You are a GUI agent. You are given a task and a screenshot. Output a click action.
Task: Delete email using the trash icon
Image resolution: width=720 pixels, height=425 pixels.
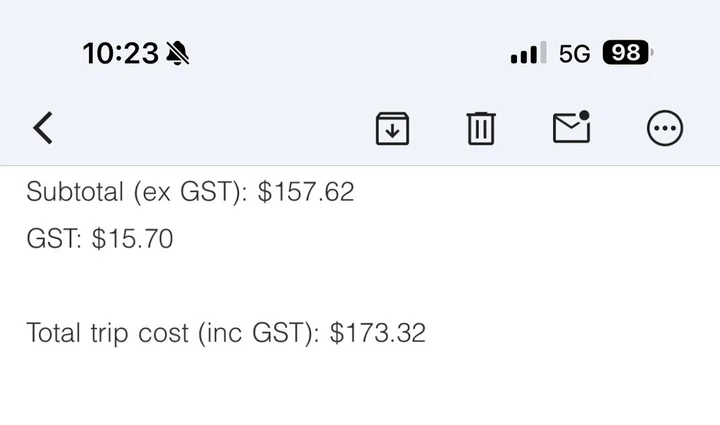[x=481, y=128]
